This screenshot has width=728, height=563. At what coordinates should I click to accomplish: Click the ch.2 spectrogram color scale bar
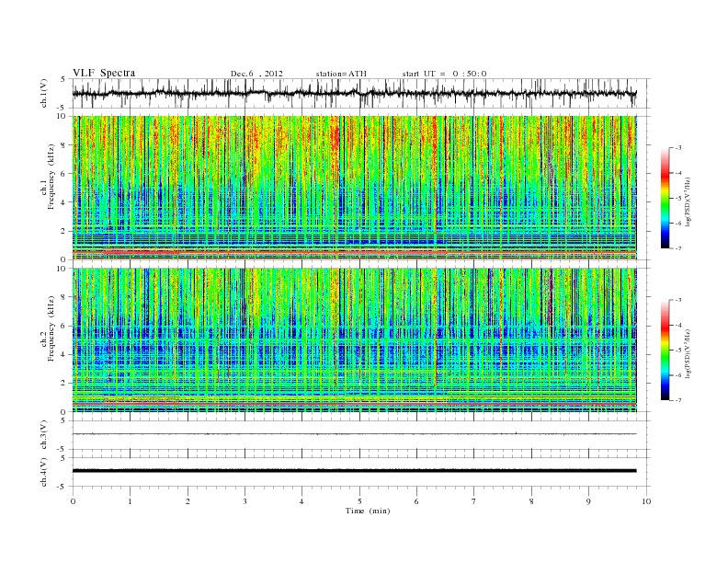pos(665,350)
